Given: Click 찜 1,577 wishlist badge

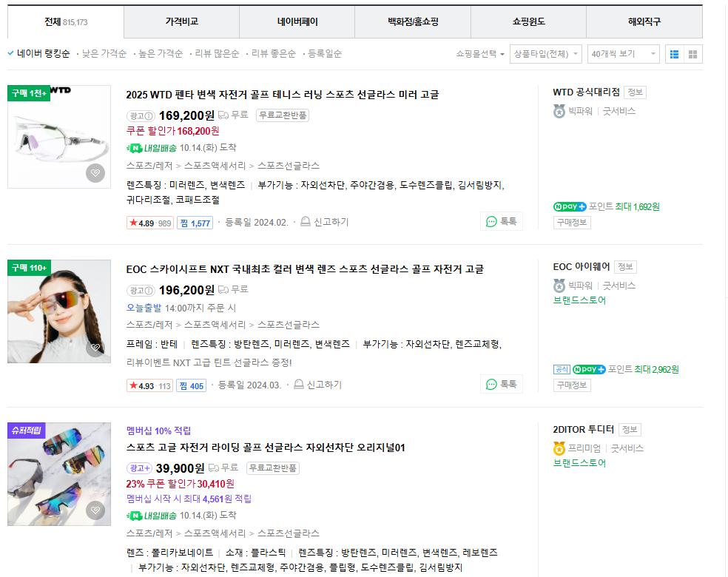Looking at the screenshot, I should (195, 223).
